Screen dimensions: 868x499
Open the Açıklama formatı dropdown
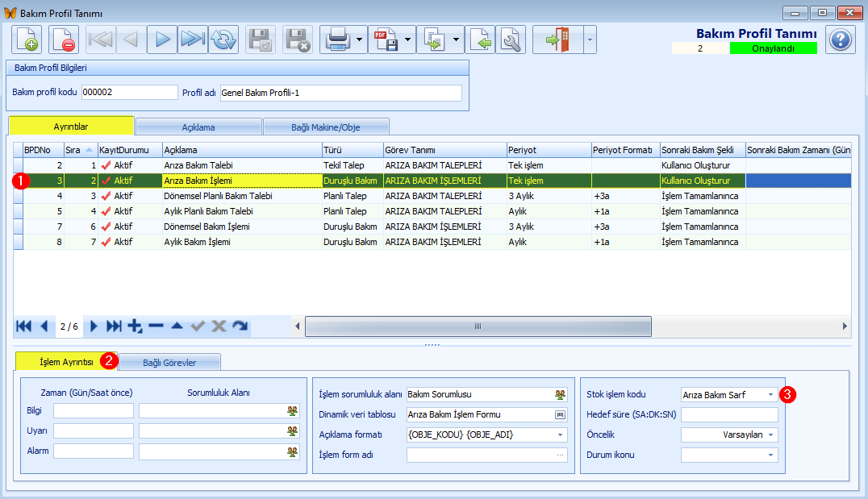click(560, 435)
